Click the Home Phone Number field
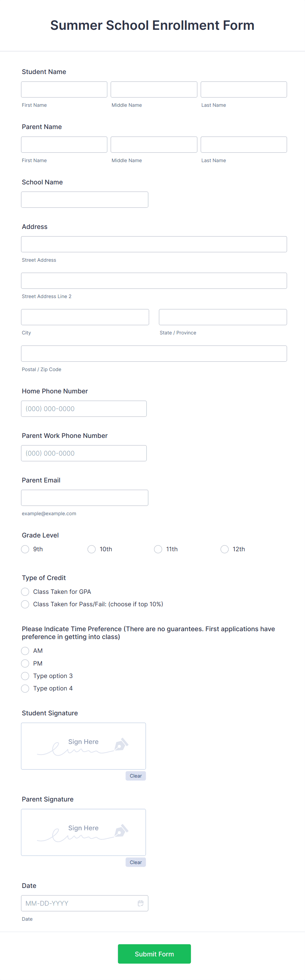Screen dimensions: 305x980 pyautogui.click(x=84, y=408)
